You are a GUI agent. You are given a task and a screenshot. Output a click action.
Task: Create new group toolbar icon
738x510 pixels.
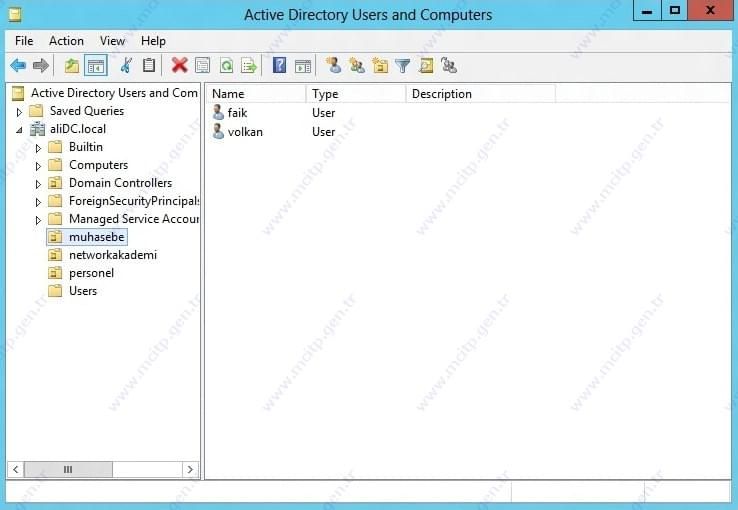pos(356,65)
